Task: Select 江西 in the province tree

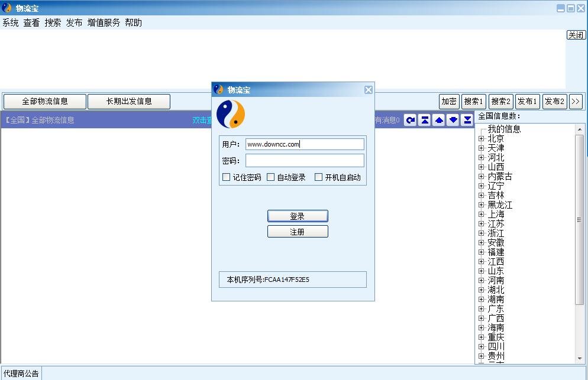Action: click(496, 262)
